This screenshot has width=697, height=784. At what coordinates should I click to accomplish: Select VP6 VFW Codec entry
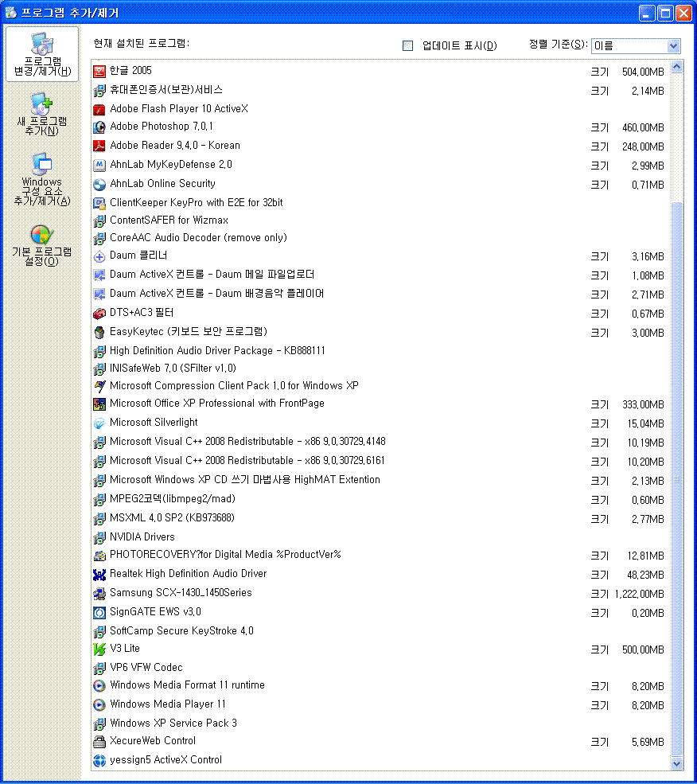[x=380, y=668]
